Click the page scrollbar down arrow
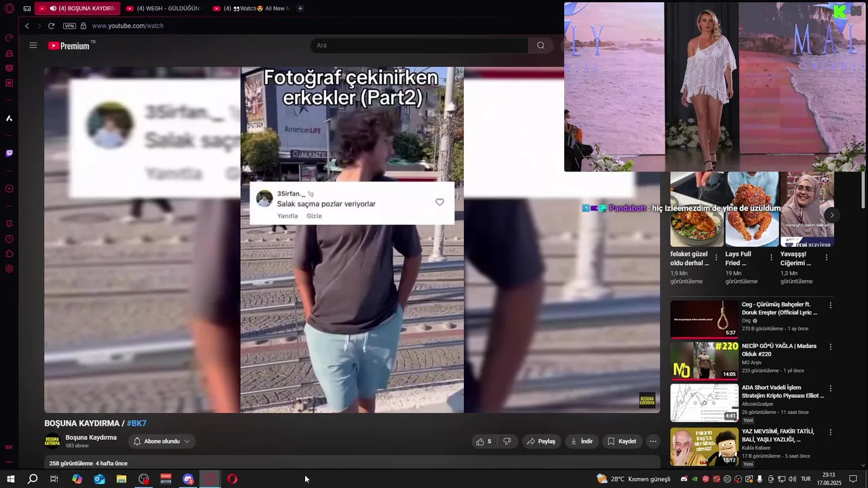 863,466
